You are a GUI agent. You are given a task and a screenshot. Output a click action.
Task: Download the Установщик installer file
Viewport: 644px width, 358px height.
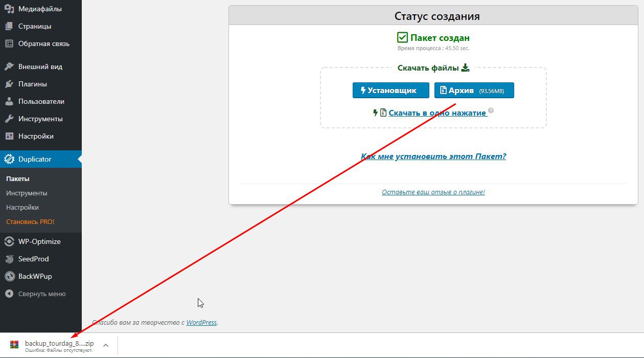[391, 91]
